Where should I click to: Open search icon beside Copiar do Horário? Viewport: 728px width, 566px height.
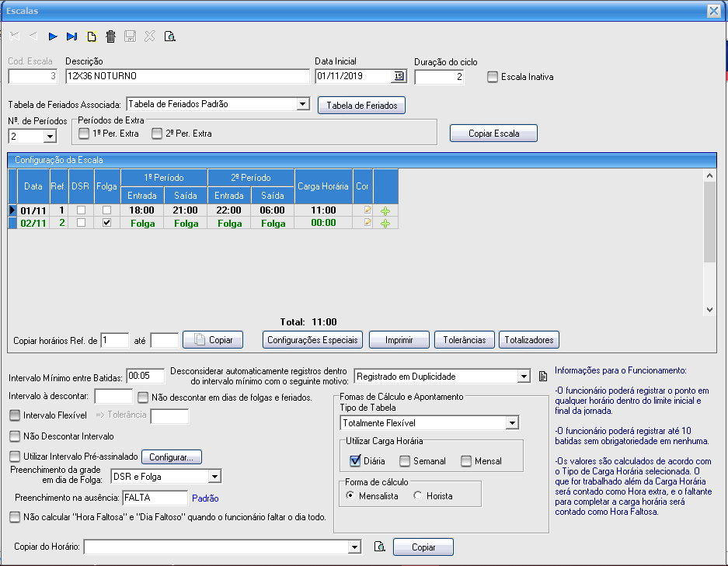click(380, 547)
